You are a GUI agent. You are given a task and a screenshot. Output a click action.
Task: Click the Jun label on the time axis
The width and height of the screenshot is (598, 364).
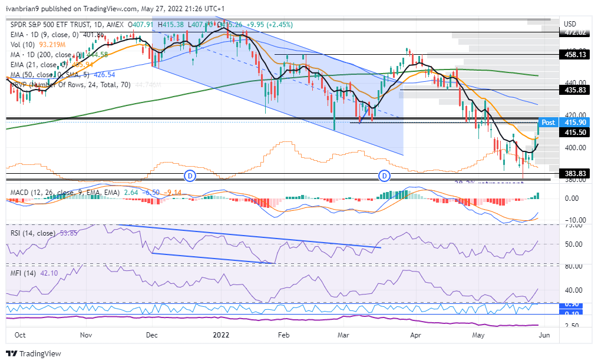(544, 335)
